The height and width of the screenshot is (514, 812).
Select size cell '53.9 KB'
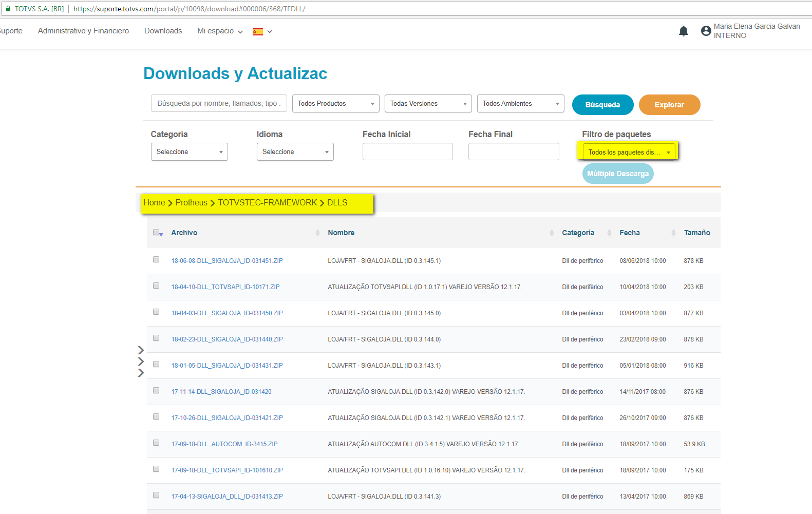[x=694, y=444]
